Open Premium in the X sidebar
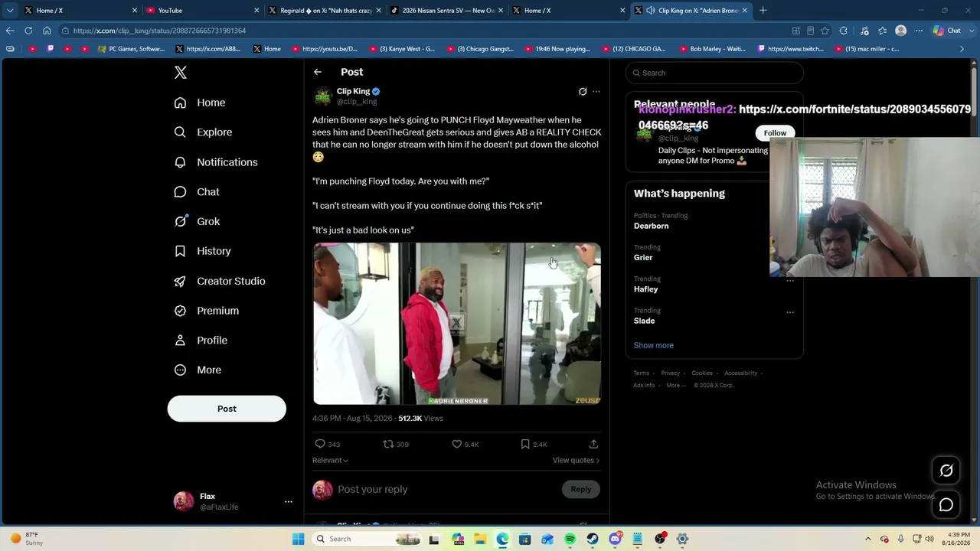The image size is (980, 551). 207,311
